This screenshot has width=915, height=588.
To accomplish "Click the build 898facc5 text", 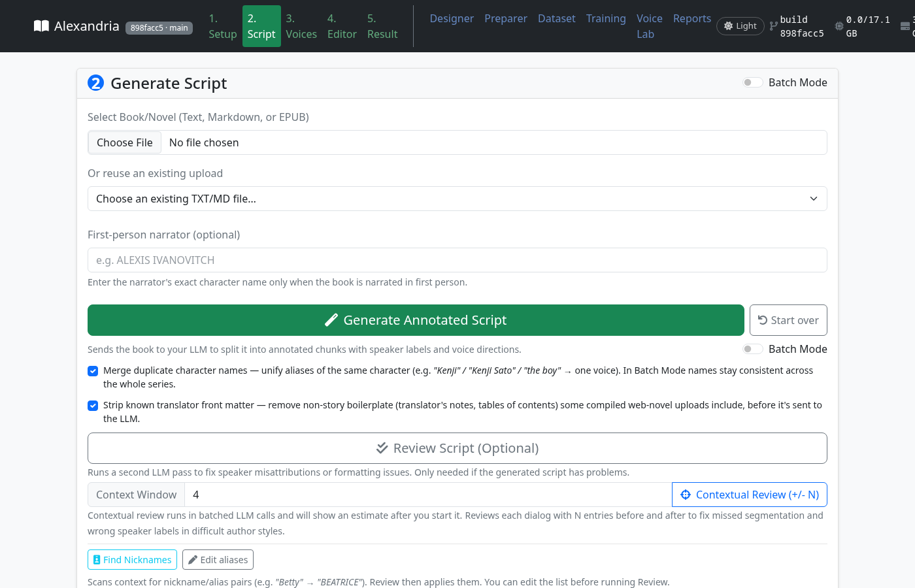I will (x=802, y=26).
